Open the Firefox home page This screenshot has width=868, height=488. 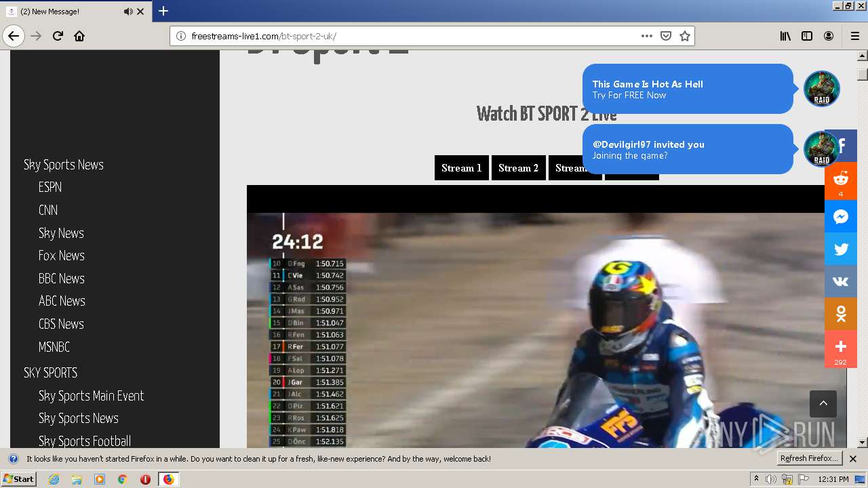click(x=79, y=36)
